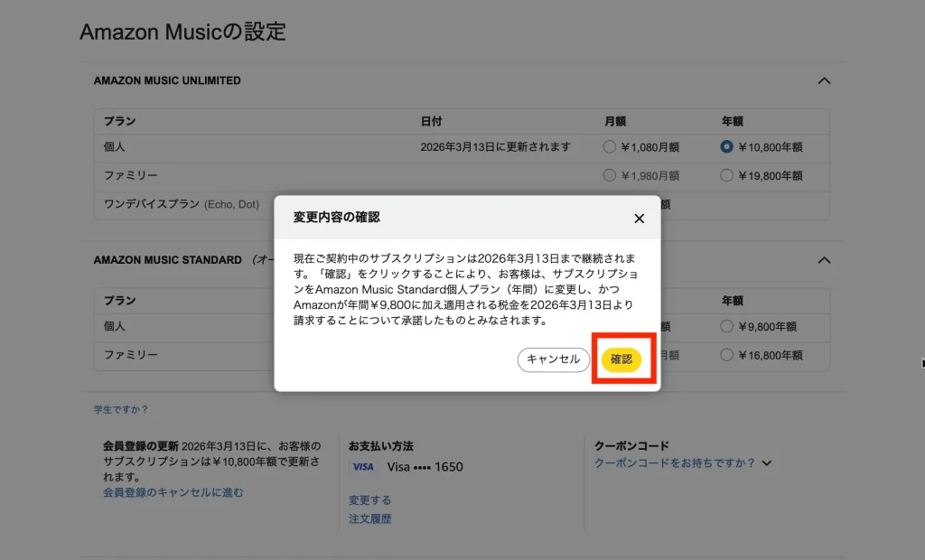Expand the クーポンコードをお持ちですか？ dropdown arrow
Screen dimensions: 925x560
pyautogui.click(x=767, y=463)
